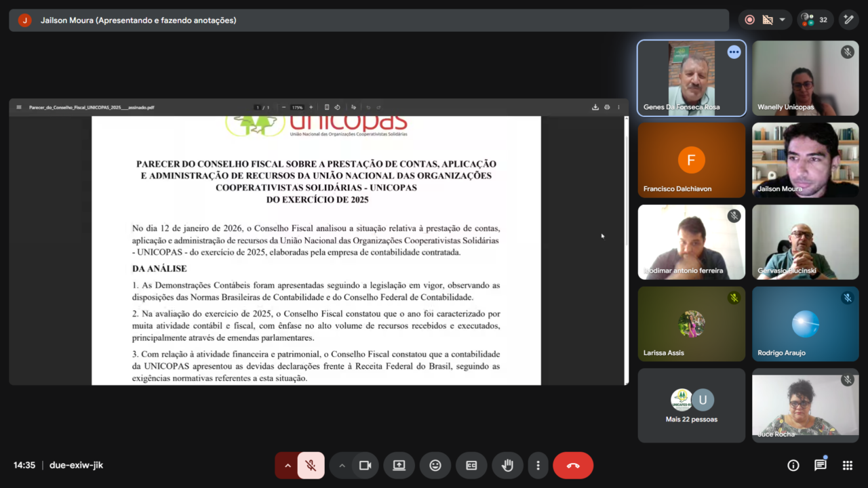Open the activities grid icon
Viewport: 868px width, 488px height.
point(847,466)
